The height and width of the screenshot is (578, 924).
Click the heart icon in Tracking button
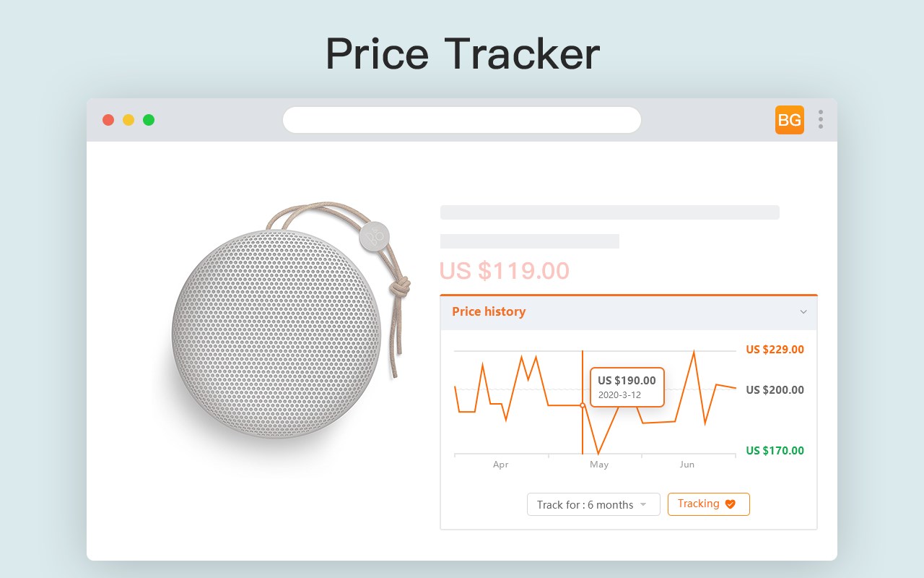(x=730, y=504)
